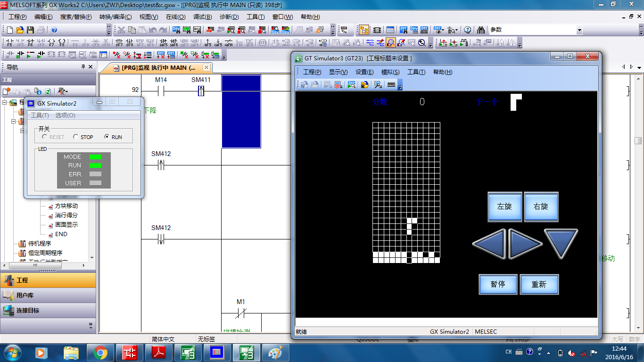The image size is (644, 362).
Task: Toggle the navigation panel pin
Action: [x=83, y=67]
